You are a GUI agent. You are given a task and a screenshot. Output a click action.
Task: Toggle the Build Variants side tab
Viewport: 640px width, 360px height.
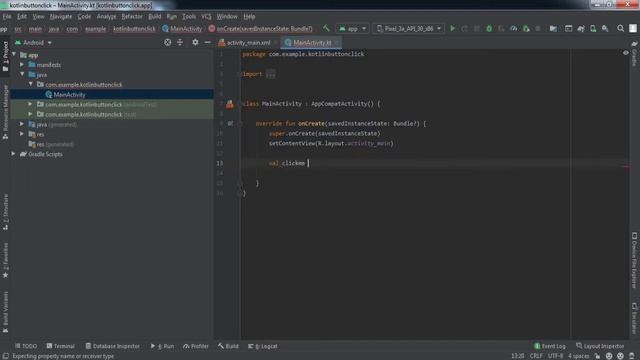coord(5,312)
